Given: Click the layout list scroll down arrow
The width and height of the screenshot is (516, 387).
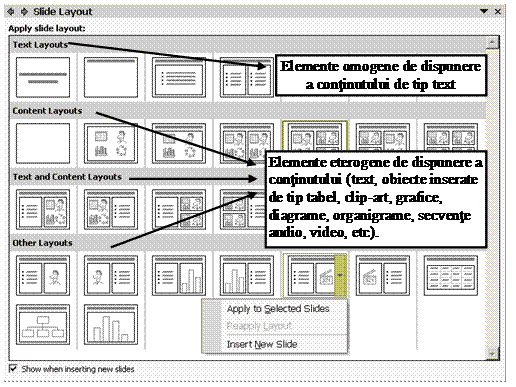Looking at the screenshot, I should pos(492,353).
